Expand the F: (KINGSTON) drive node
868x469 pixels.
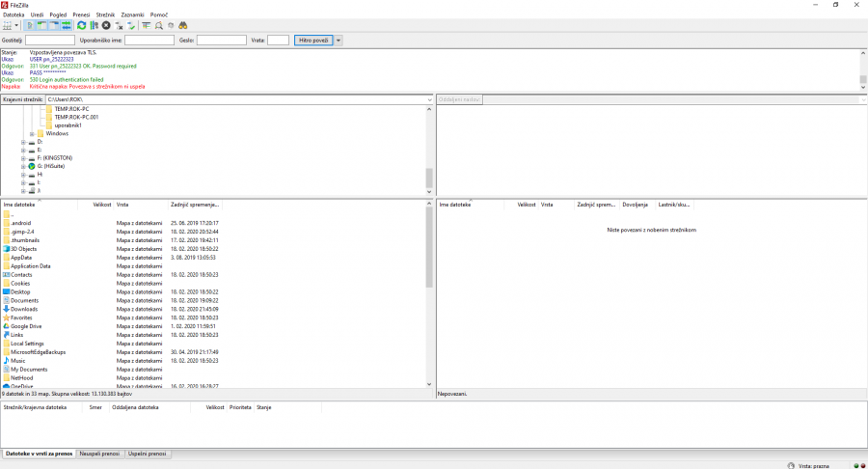(23, 157)
